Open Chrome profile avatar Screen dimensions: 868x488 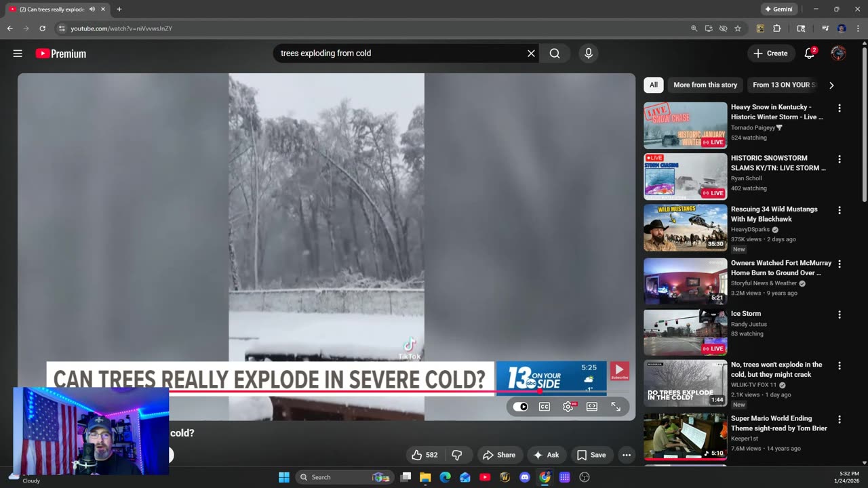coord(842,28)
